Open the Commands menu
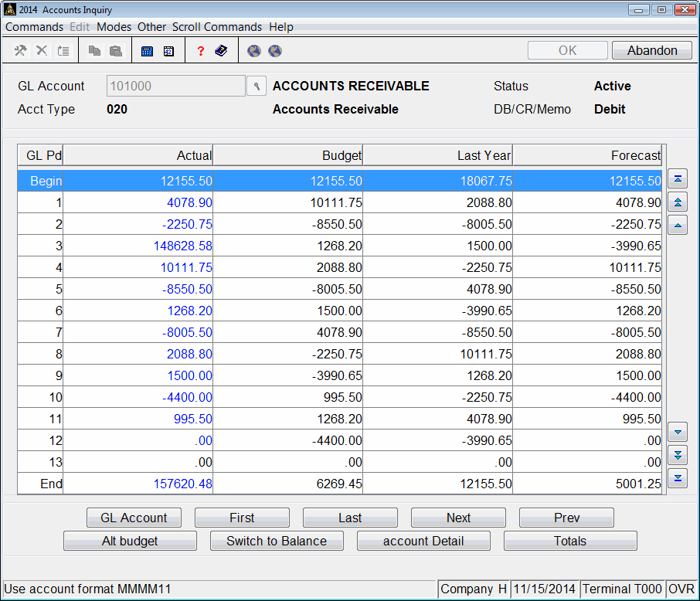The image size is (700, 601). click(x=34, y=27)
